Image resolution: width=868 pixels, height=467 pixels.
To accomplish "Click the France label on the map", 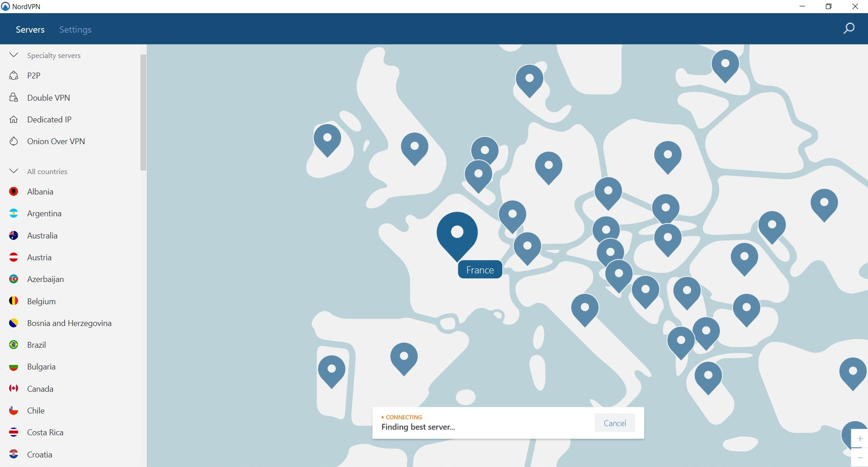I will [x=480, y=270].
